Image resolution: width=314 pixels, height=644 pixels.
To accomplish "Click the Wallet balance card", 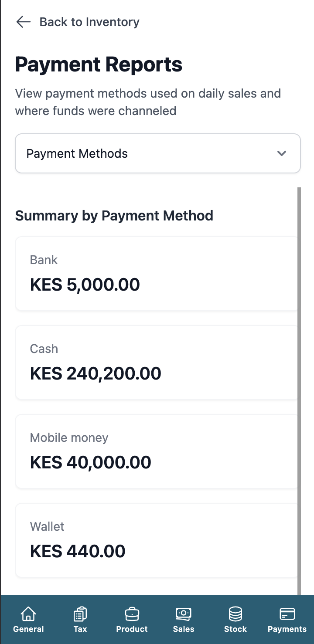I will [x=157, y=540].
